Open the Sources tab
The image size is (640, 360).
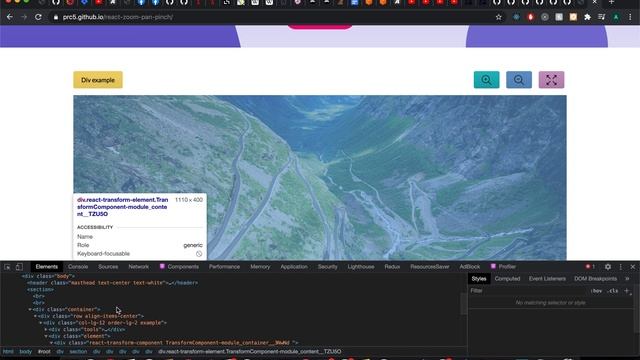108,267
